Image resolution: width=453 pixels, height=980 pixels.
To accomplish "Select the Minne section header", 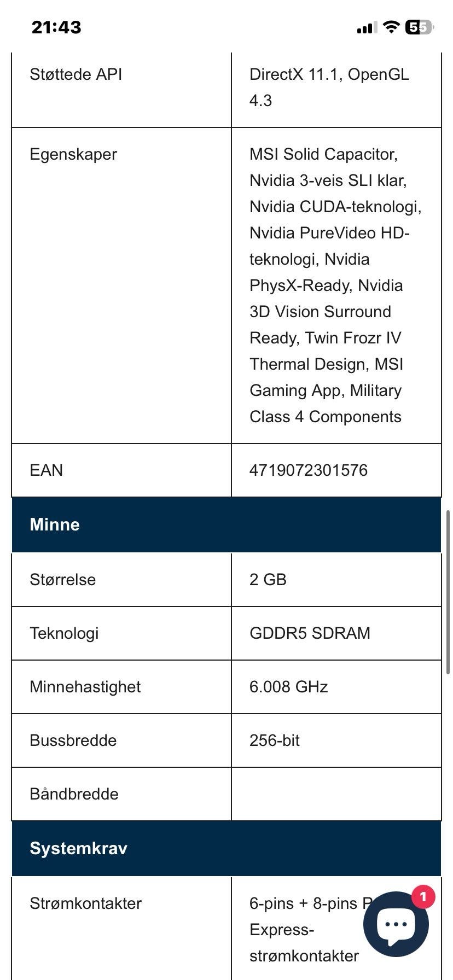I will 226,524.
